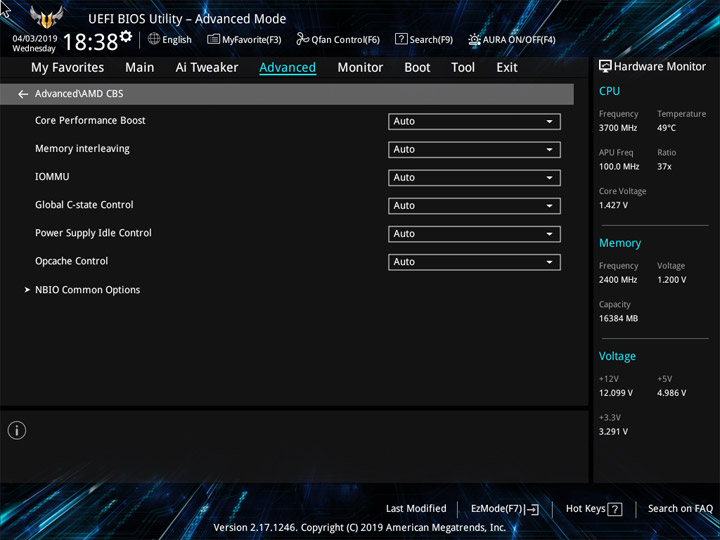Viewport: 720px width, 540px height.
Task: Open the Ai Tweaker tab
Action: pos(207,68)
